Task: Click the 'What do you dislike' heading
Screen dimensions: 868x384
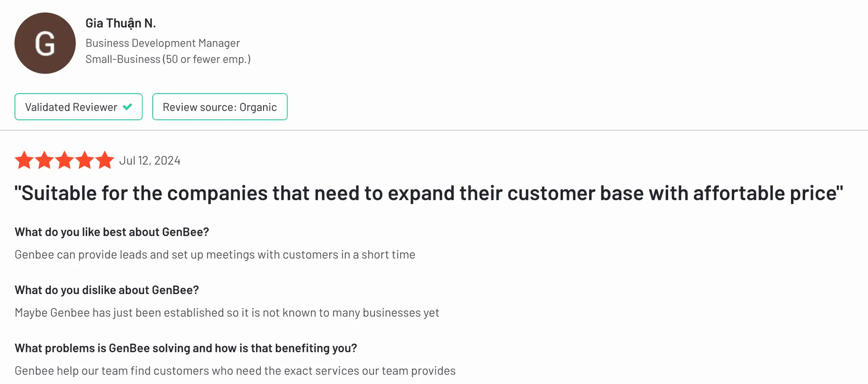Action: coord(107,290)
